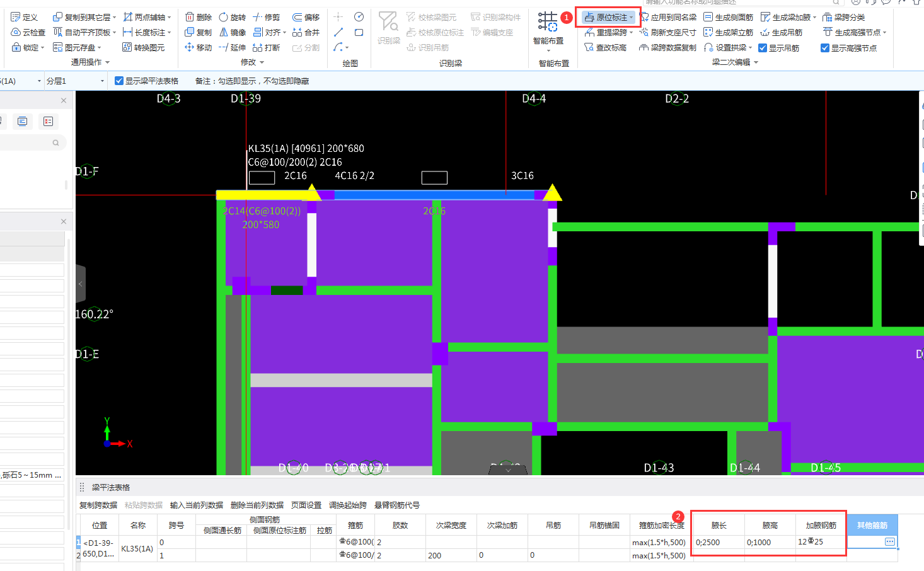Image resolution: width=924 pixels, height=571 pixels.
Task: Click the search magnifier in left panel
Action: [55, 143]
